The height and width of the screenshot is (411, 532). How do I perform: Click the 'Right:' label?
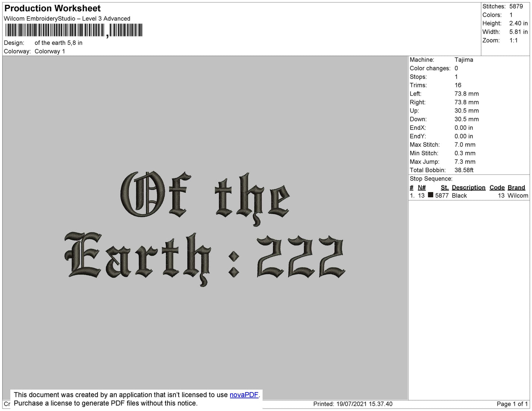click(418, 102)
